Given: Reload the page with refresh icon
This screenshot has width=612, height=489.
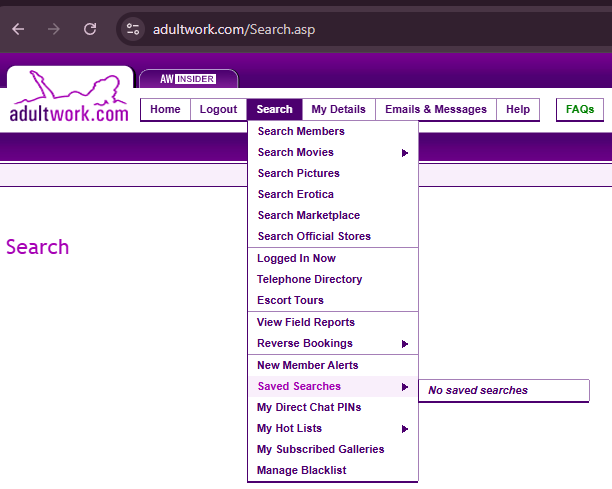Looking at the screenshot, I should click(90, 29).
